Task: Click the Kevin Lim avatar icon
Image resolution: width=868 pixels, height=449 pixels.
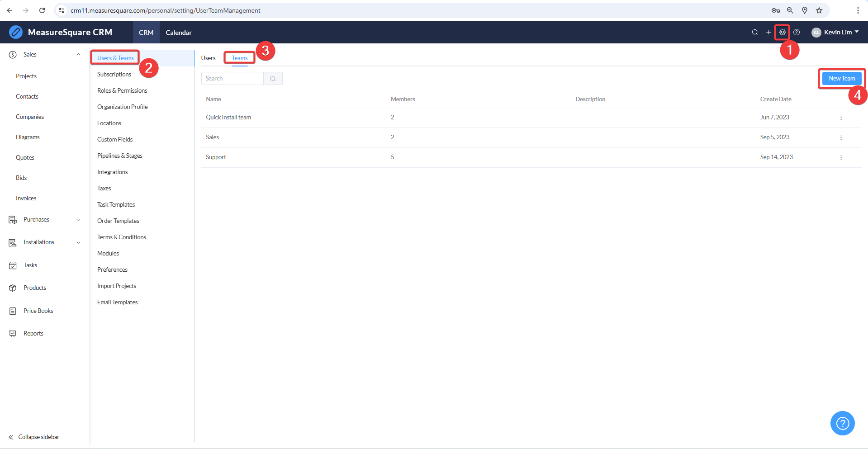Action: click(816, 32)
